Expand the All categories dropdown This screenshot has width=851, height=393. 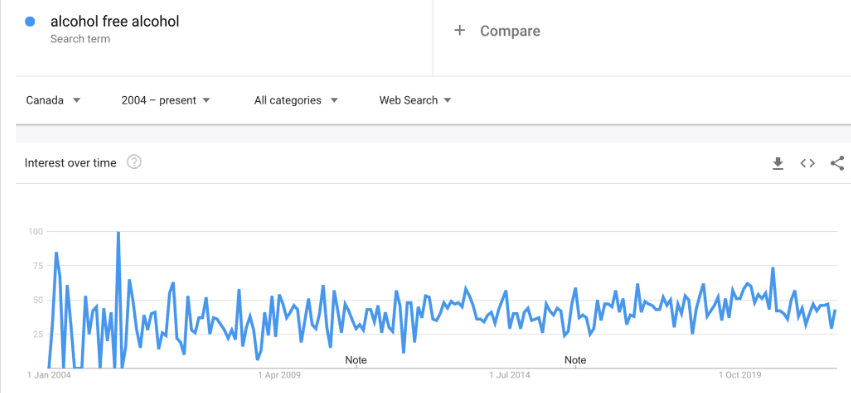(x=296, y=100)
